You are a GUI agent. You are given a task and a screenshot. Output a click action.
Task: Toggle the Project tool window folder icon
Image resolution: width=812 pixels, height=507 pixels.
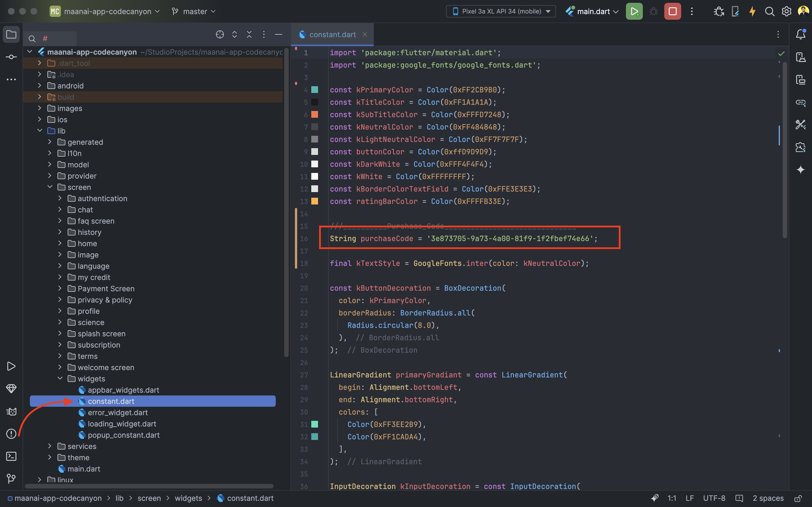click(x=11, y=34)
